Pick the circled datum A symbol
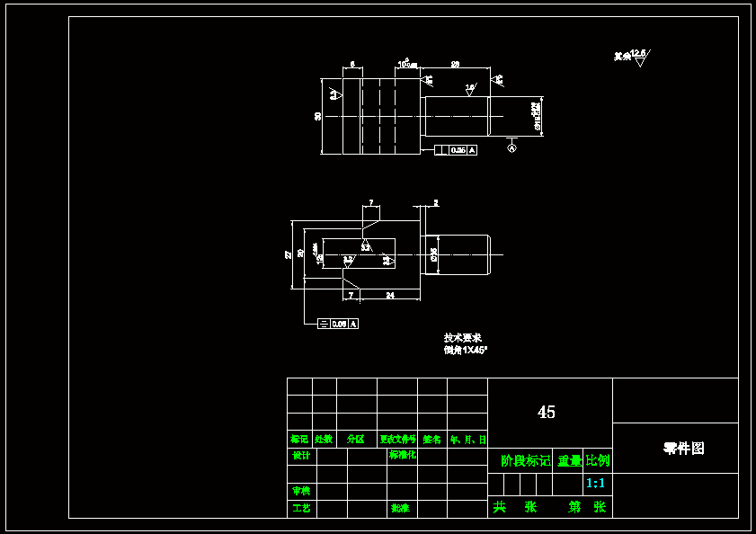 point(512,148)
